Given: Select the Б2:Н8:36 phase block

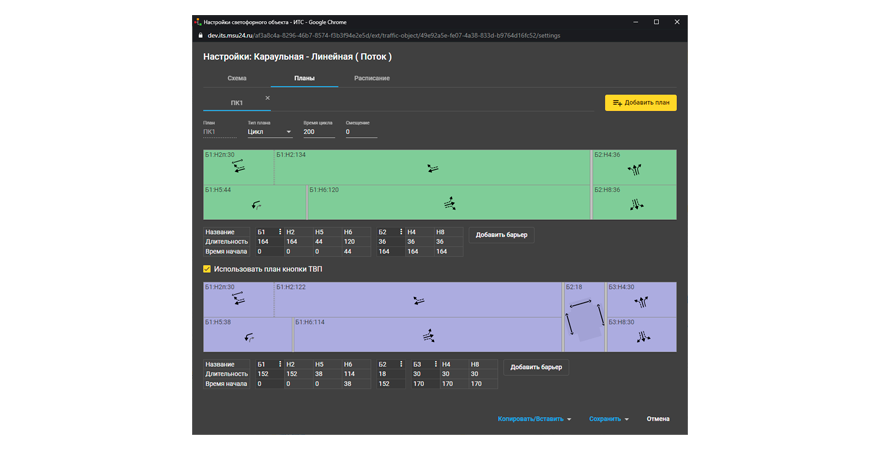Looking at the screenshot, I should point(634,203).
